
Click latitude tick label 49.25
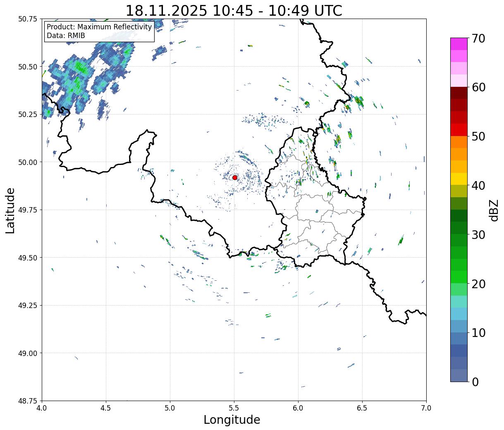(x=28, y=305)
